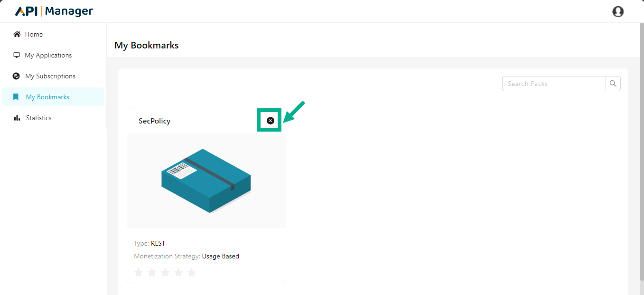Viewport: 644px width, 295px height.
Task: Click the Home house icon in sidebar
Action: [17, 34]
